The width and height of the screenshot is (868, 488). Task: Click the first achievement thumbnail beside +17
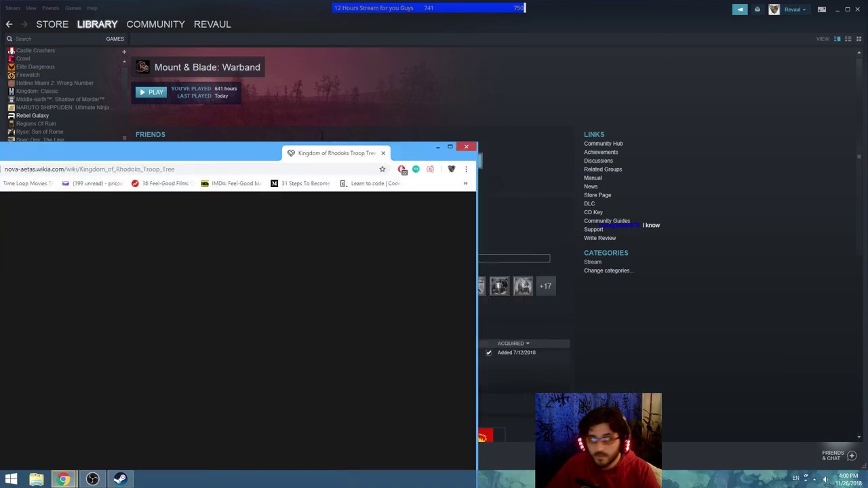[x=499, y=286]
